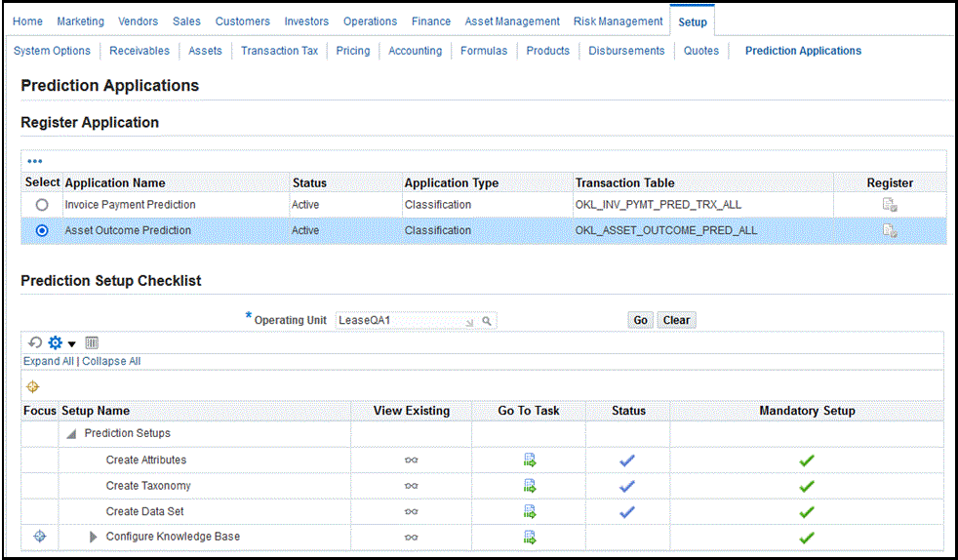Go to task for Create Taxonomy
Screen dimensions: 958x560
(529, 486)
